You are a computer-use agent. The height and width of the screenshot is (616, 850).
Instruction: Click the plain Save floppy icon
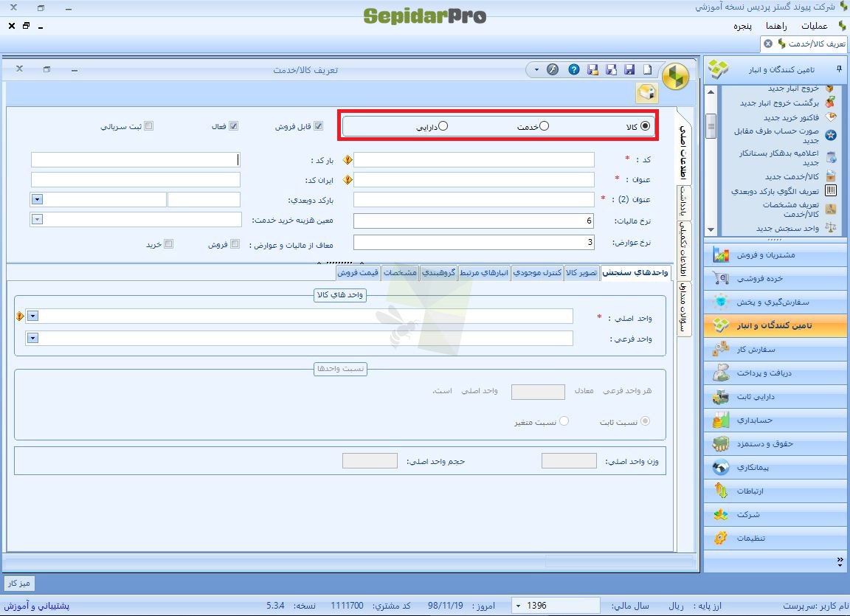click(630, 69)
